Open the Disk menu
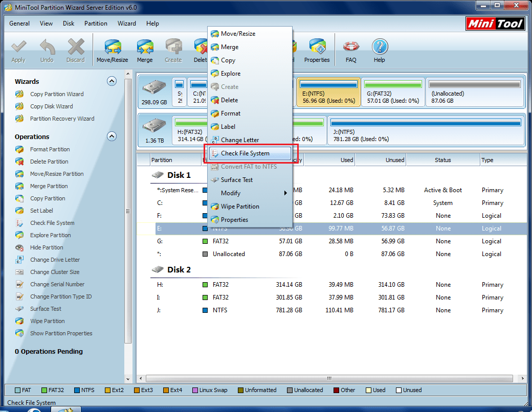Image resolution: width=532 pixels, height=412 pixels. click(68, 24)
